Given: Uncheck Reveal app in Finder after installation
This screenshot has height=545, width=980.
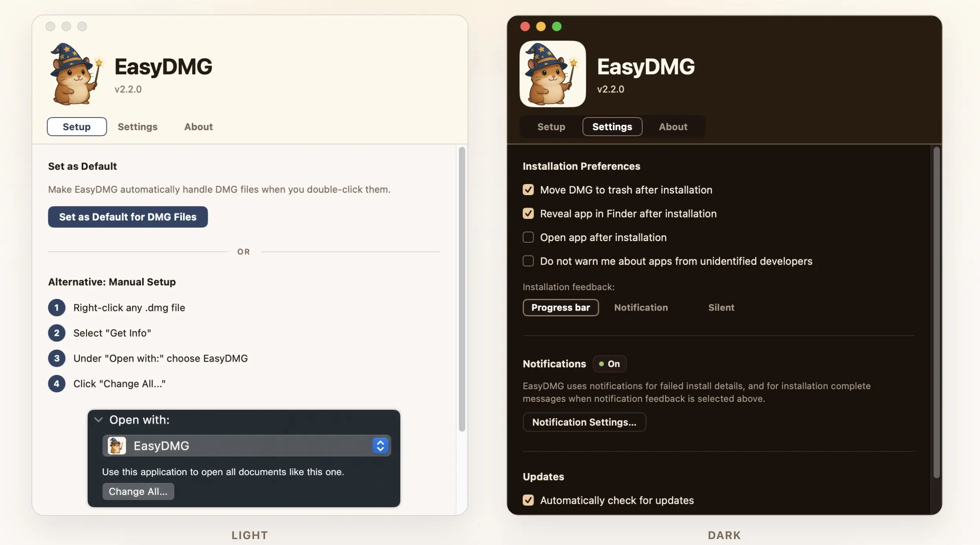Looking at the screenshot, I should pos(528,214).
